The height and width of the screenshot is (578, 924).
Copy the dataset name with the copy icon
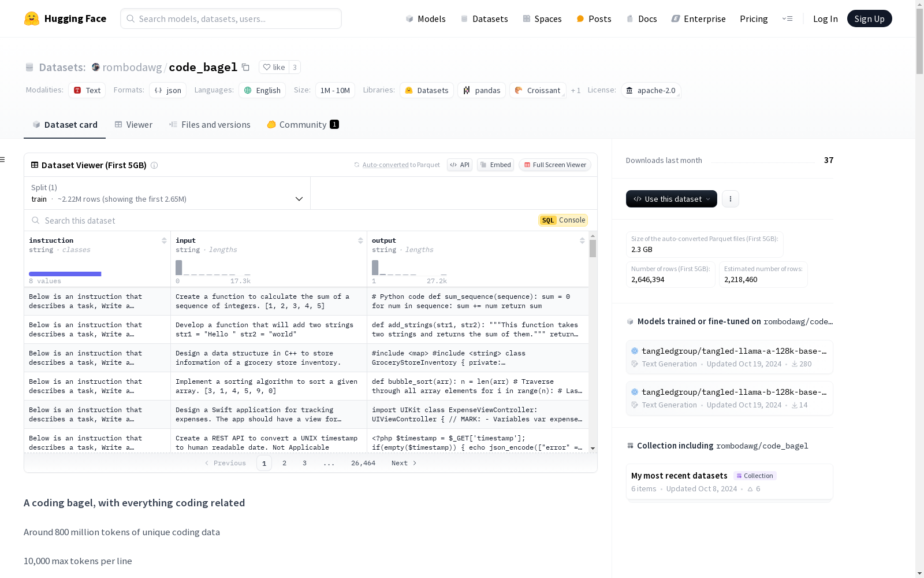[245, 68]
